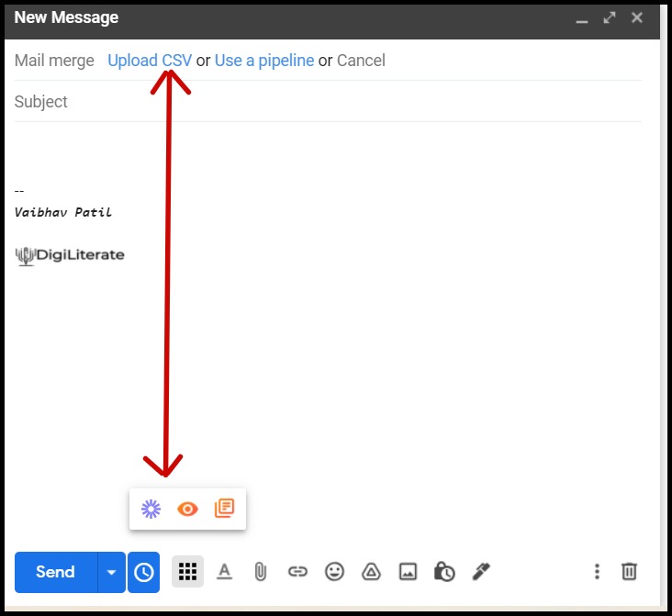Insert signature using the pen icon
672x616 pixels.
481,571
